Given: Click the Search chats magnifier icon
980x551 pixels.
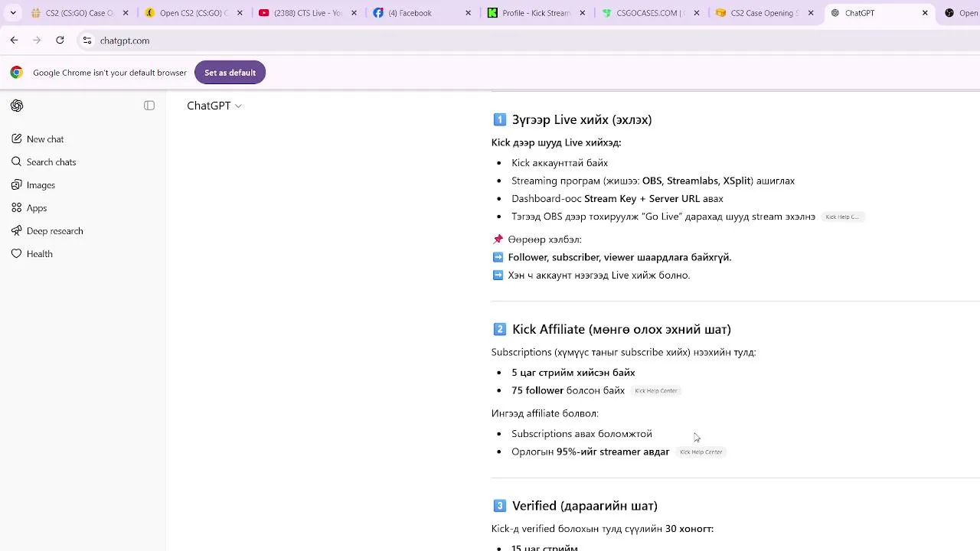Looking at the screenshot, I should pyautogui.click(x=16, y=162).
